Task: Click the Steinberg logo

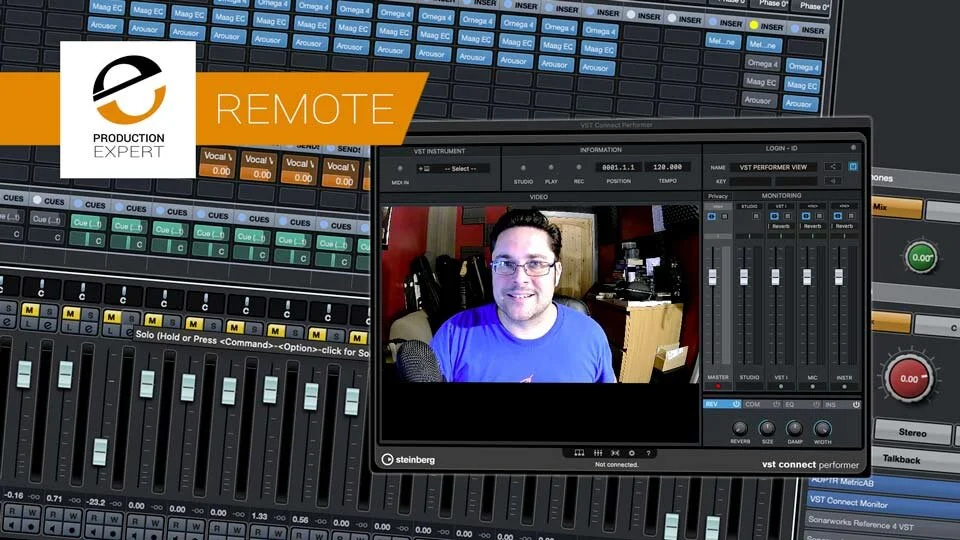Action: tap(408, 460)
